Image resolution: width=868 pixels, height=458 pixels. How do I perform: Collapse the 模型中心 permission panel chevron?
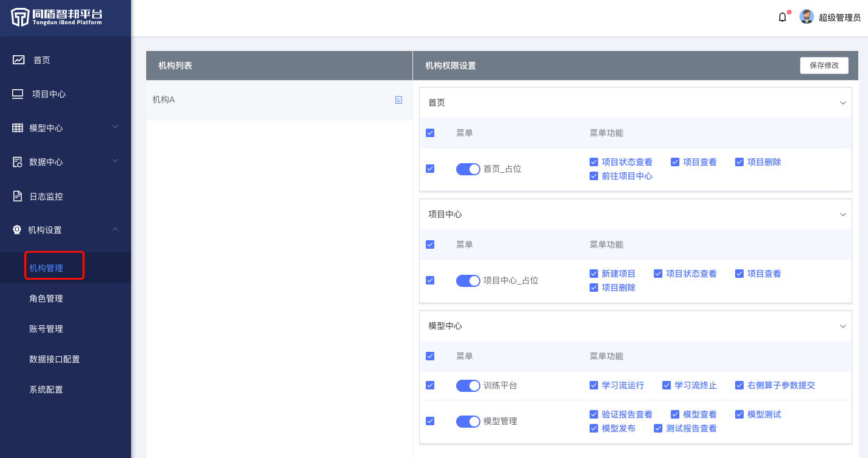(843, 326)
